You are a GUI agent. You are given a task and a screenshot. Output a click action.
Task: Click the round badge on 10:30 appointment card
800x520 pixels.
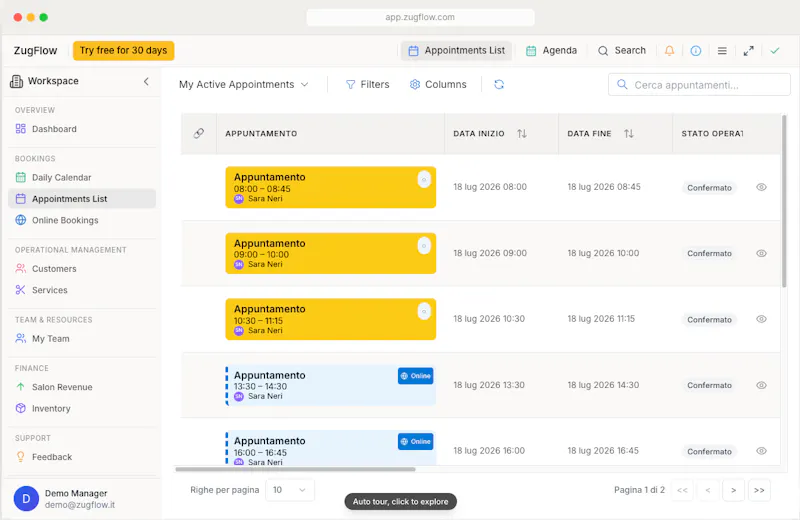pos(424,311)
